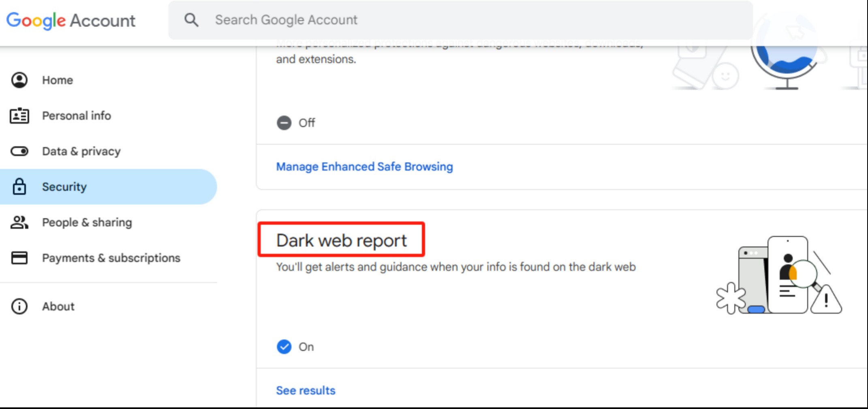Click the Google Account logo
The image size is (868, 409).
click(71, 20)
